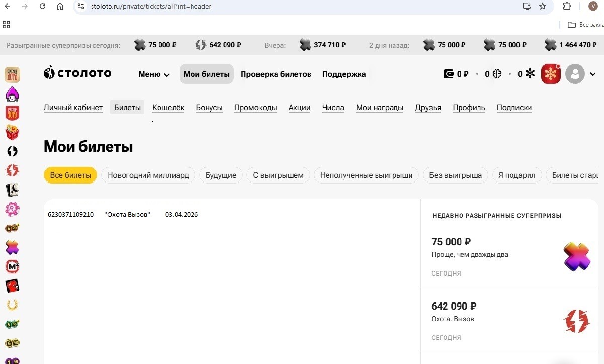This screenshot has width=604, height=364.
Task: Click the user avatar icon
Action: pyautogui.click(x=575, y=74)
